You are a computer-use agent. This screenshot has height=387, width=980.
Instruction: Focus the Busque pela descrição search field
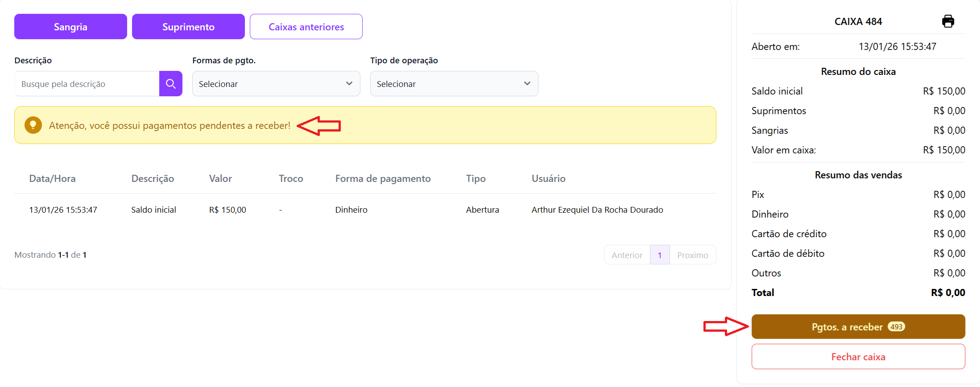[x=87, y=84]
